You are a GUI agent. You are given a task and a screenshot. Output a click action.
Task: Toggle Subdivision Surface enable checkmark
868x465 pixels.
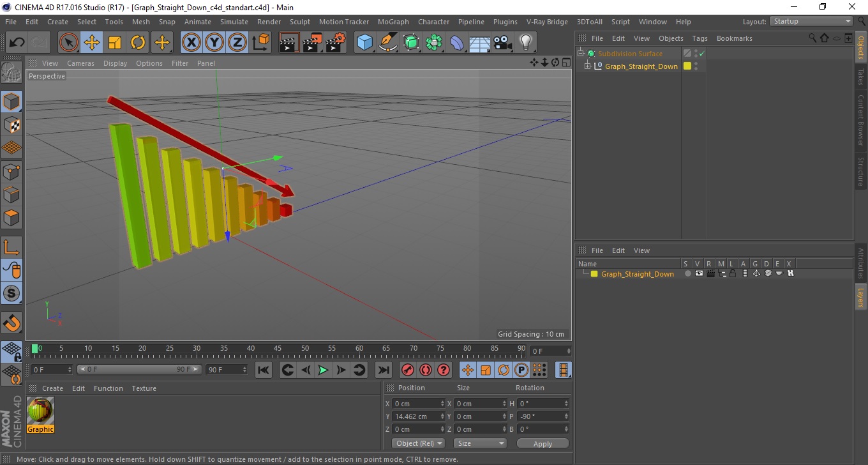[x=701, y=54]
